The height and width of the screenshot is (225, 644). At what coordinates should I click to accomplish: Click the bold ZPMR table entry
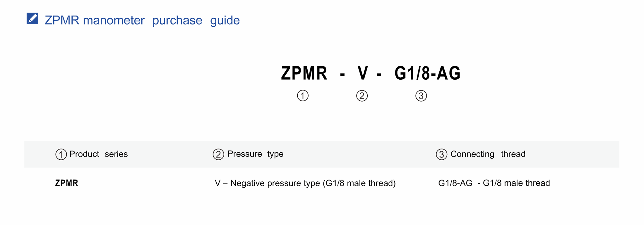click(67, 183)
